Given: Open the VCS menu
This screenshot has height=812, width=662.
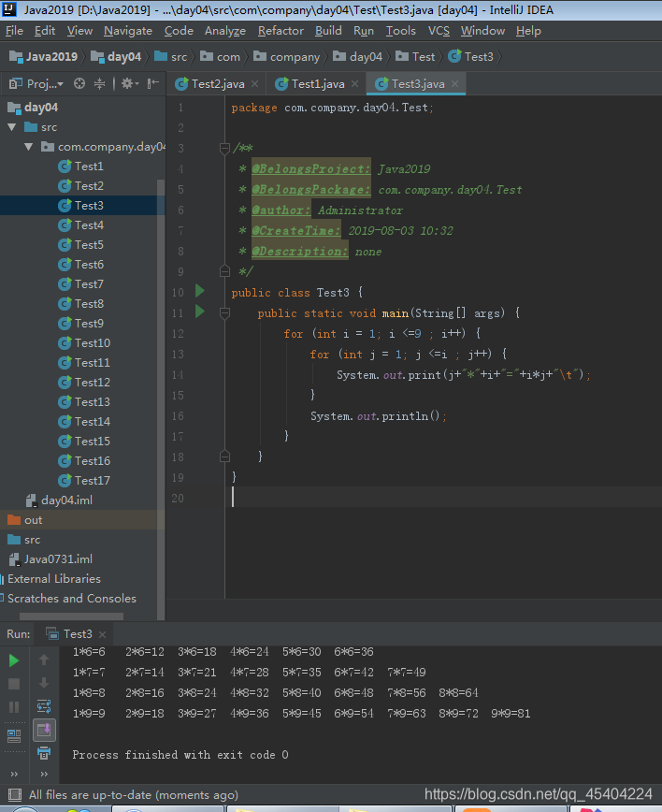Looking at the screenshot, I should pyautogui.click(x=439, y=31).
